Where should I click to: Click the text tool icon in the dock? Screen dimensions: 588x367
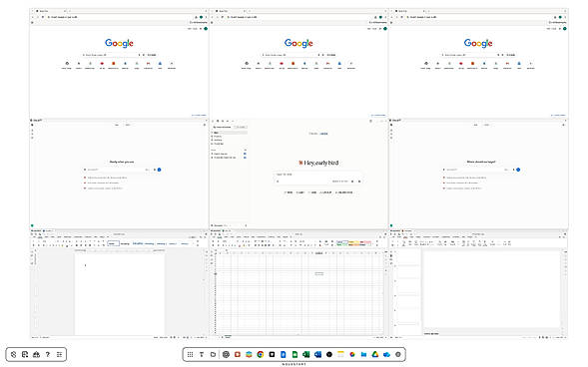pyautogui.click(x=202, y=354)
